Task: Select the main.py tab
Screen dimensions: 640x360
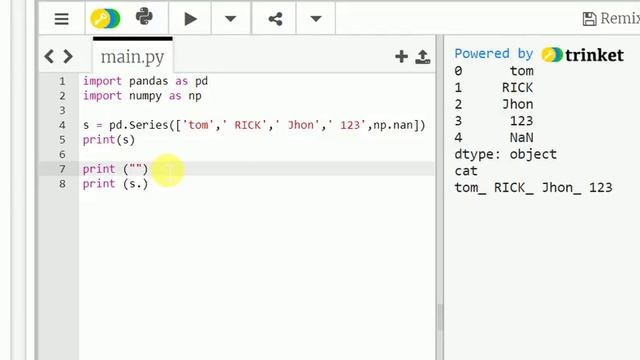Action: point(133,56)
